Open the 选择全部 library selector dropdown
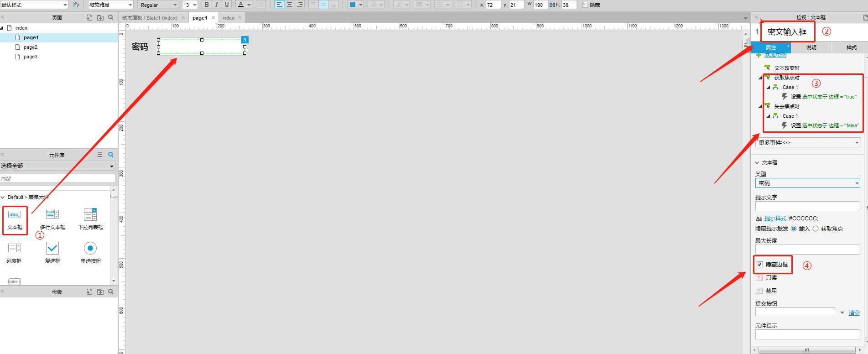The height and width of the screenshot is (354, 868). pyautogui.click(x=57, y=166)
